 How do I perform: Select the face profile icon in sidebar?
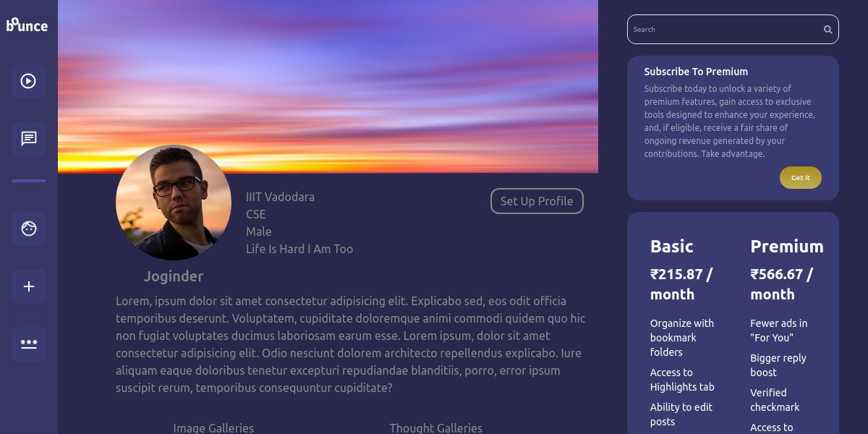point(29,229)
